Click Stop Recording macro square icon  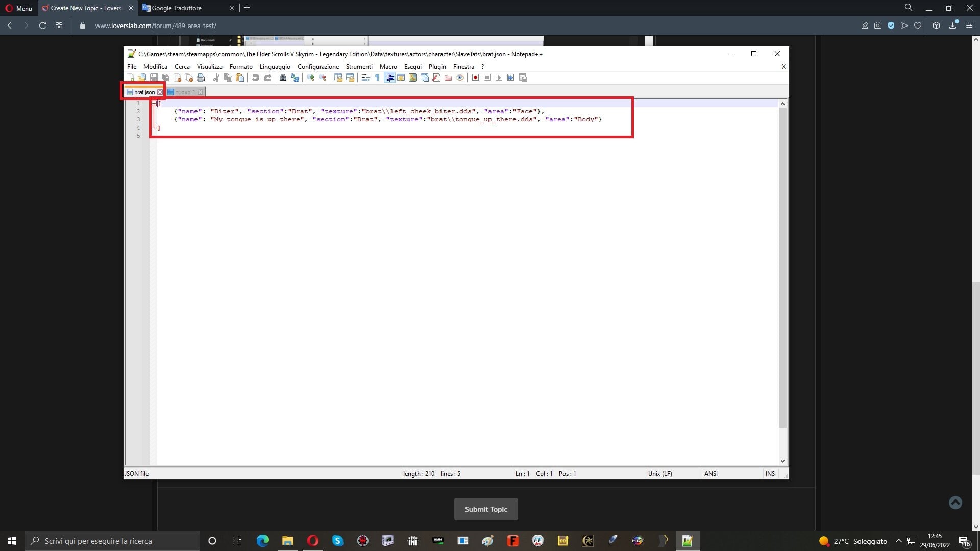[487, 78]
